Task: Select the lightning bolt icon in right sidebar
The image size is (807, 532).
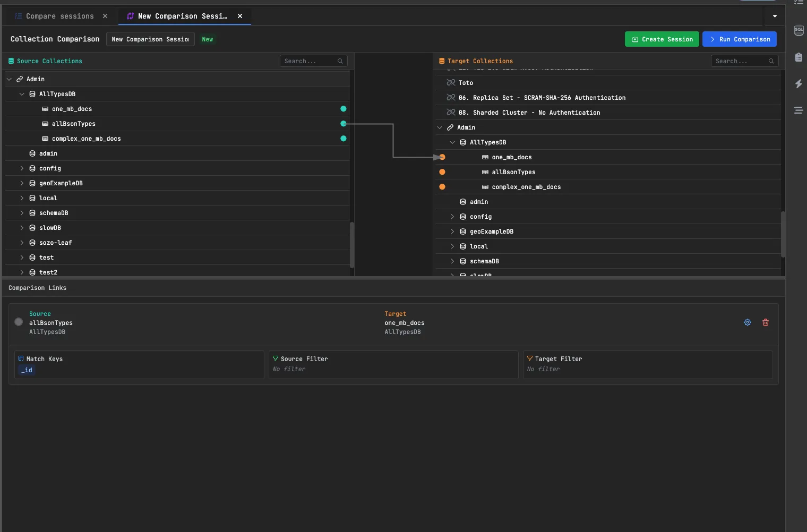Action: point(799,83)
